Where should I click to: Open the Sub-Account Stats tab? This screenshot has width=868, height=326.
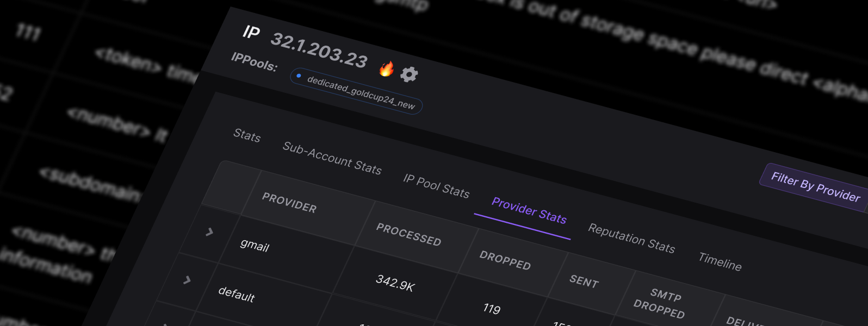tap(332, 158)
